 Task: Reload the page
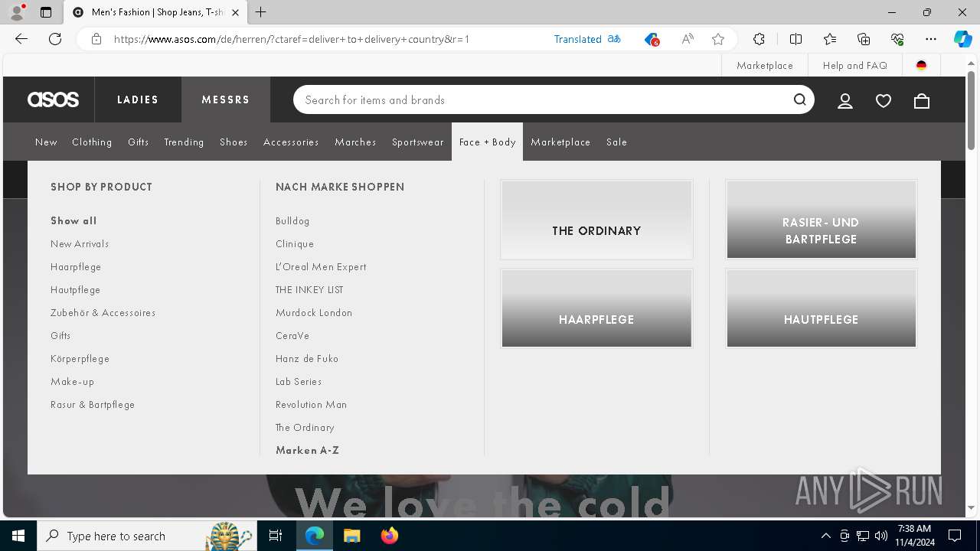point(55,39)
